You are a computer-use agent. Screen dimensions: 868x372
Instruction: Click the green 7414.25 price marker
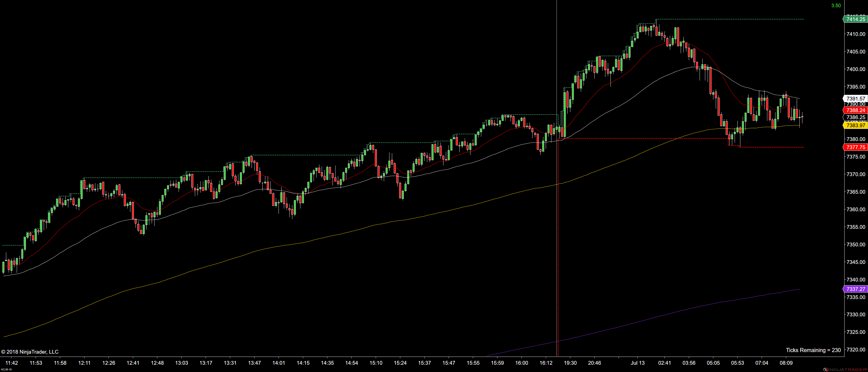(x=855, y=19)
